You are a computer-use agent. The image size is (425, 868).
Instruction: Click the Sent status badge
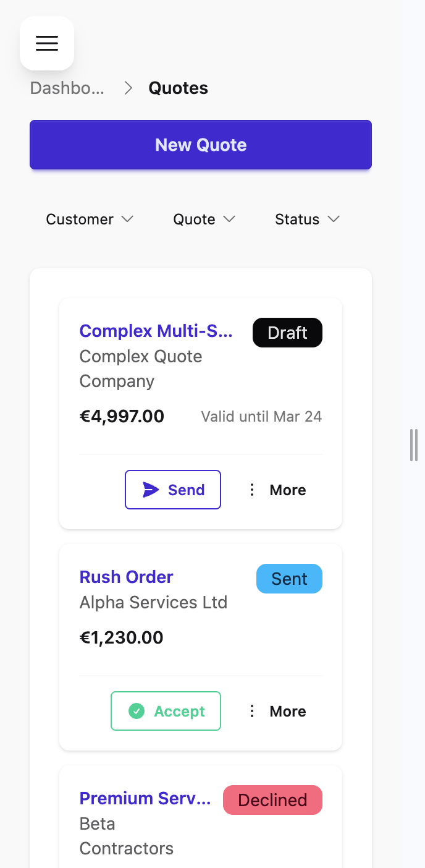click(289, 579)
